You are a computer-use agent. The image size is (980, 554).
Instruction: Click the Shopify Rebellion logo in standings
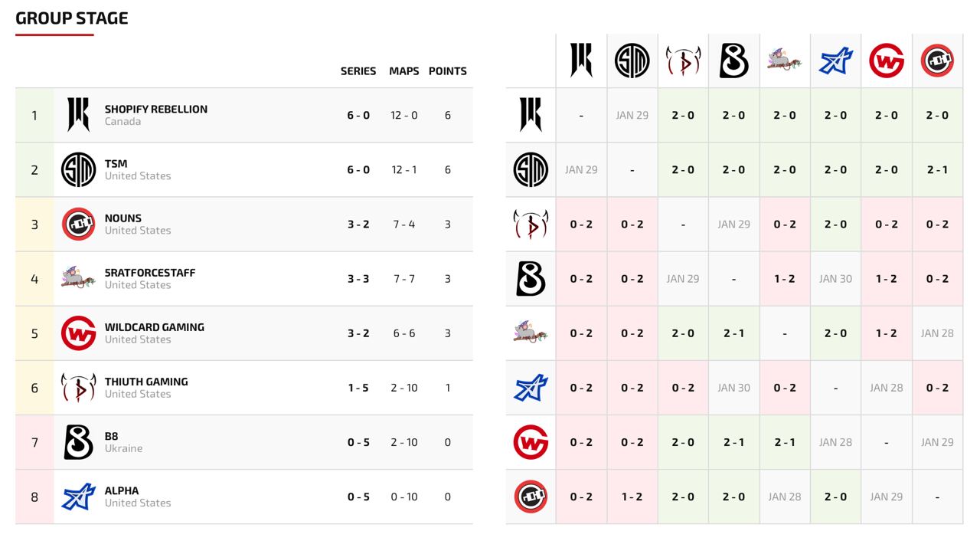[x=78, y=115]
